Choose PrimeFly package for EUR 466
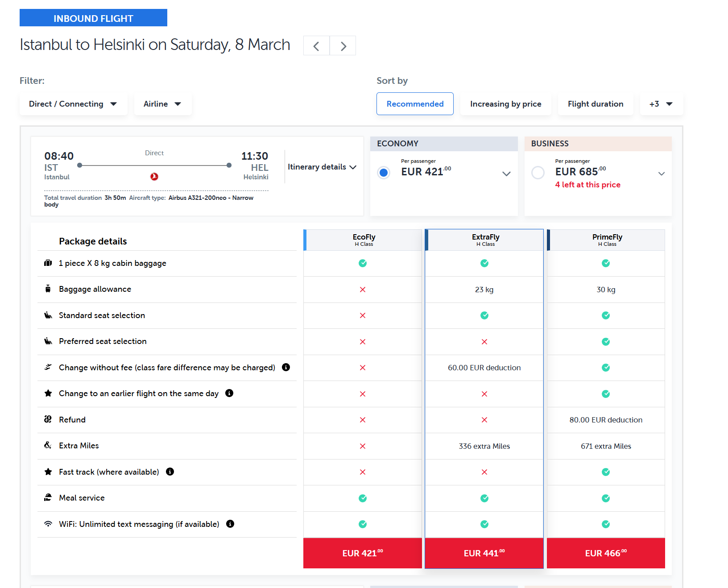 pos(606,553)
